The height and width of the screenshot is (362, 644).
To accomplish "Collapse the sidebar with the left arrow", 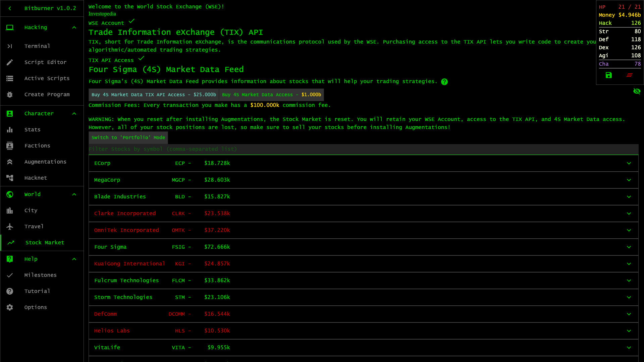I will [x=9, y=8].
